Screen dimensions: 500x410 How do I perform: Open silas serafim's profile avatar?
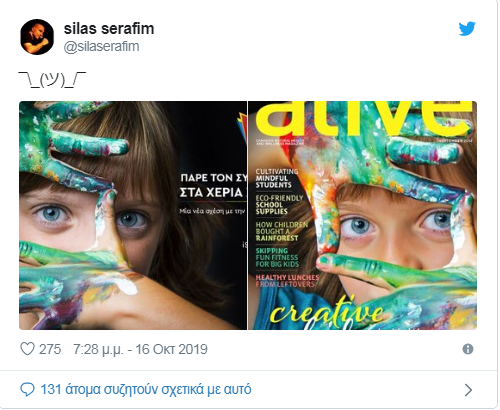coord(37,37)
